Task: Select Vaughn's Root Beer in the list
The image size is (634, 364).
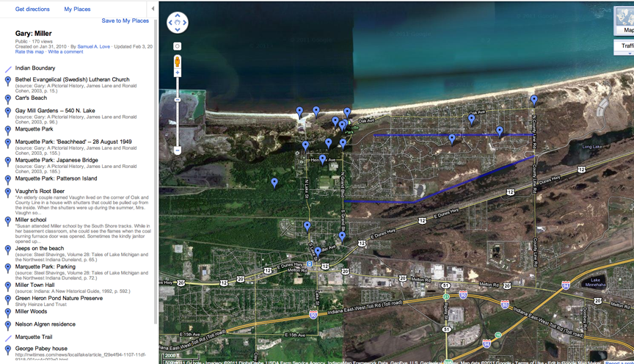Action: tap(39, 191)
